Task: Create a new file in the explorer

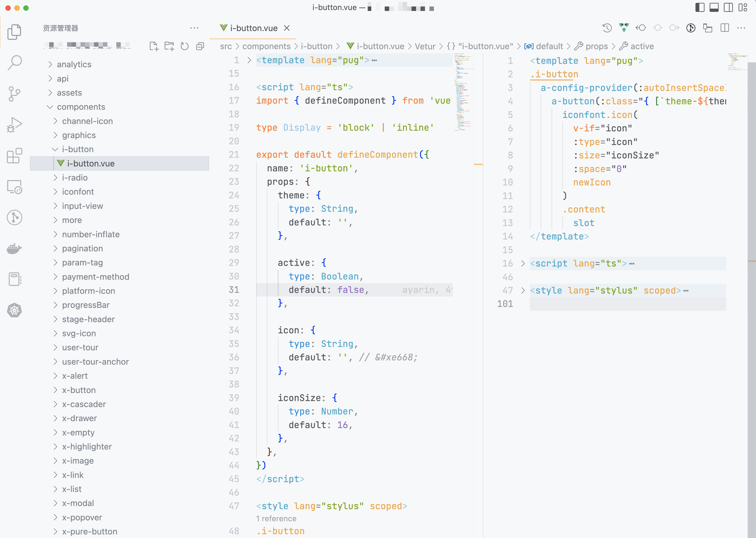Action: pyautogui.click(x=154, y=46)
